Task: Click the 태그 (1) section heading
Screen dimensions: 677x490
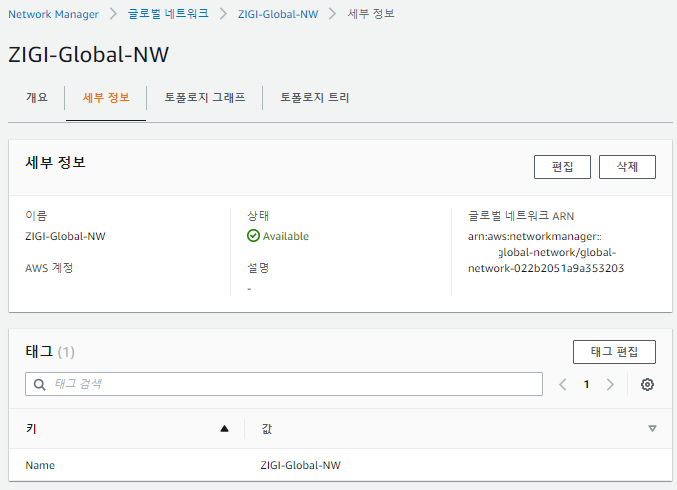Action: click(x=50, y=352)
